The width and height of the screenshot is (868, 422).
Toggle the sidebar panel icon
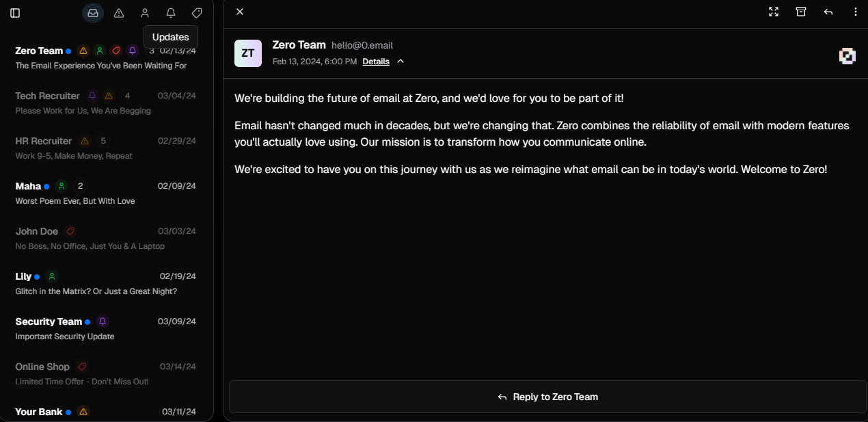[x=15, y=13]
